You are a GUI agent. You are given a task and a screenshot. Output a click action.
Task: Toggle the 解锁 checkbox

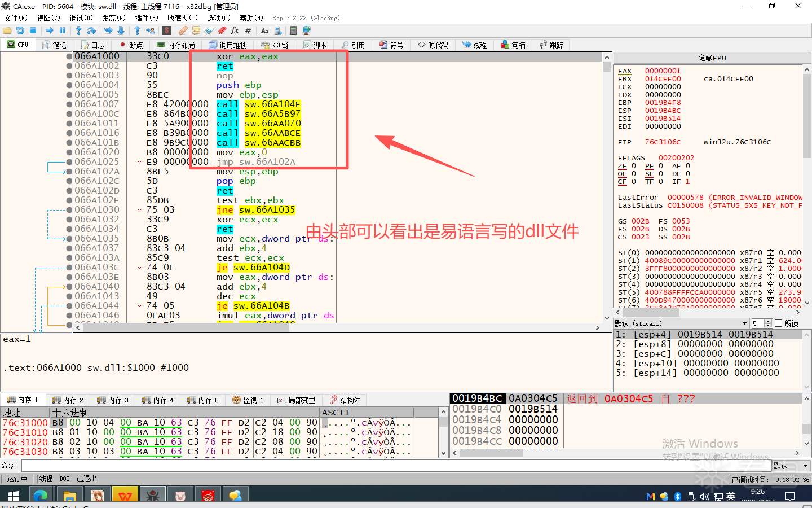[779, 323]
